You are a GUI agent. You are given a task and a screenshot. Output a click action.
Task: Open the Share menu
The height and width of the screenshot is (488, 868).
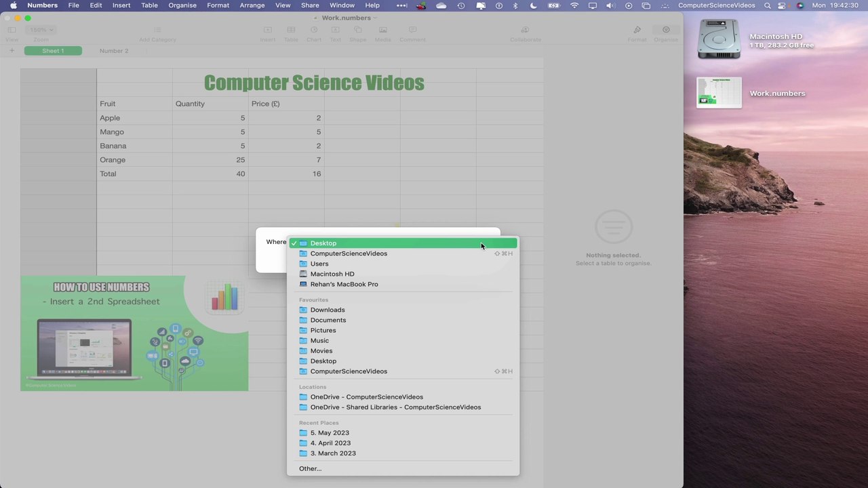click(x=310, y=5)
